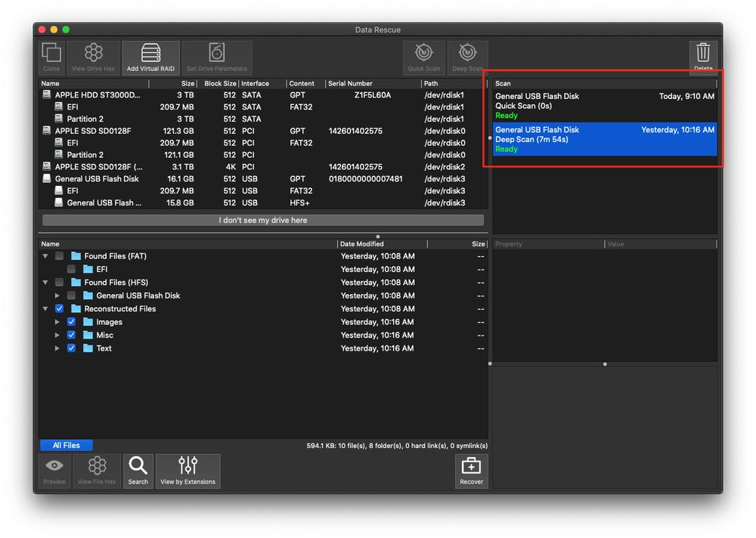This screenshot has width=756, height=538.
Task: Click the I don't see my drive here button
Action: (x=262, y=219)
